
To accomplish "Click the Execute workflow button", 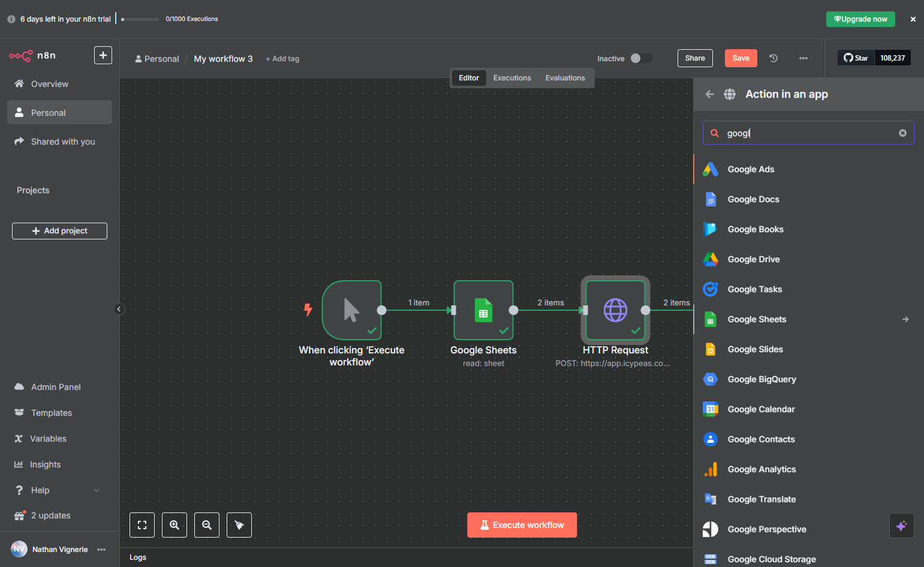I will (x=522, y=525).
